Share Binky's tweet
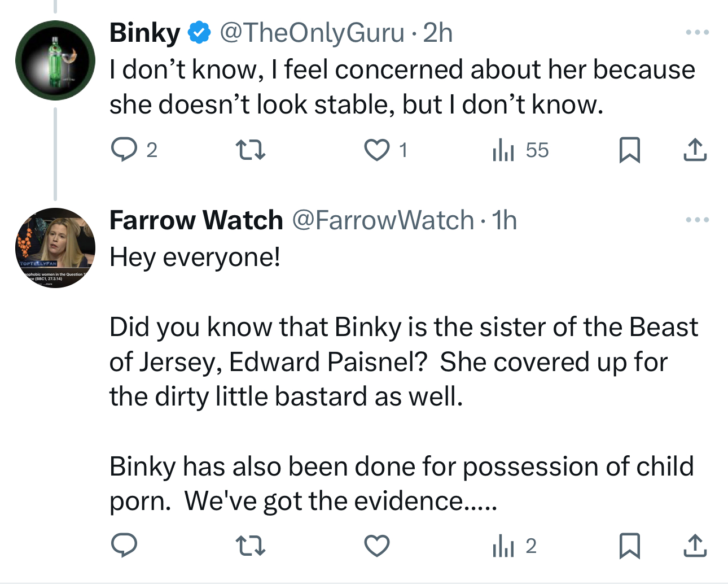 (x=695, y=150)
